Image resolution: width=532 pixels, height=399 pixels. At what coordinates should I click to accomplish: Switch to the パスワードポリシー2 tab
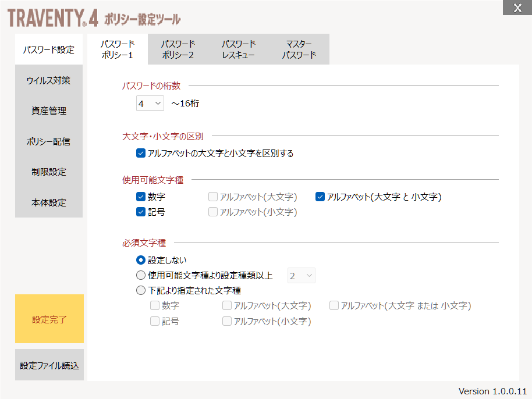pyautogui.click(x=177, y=49)
